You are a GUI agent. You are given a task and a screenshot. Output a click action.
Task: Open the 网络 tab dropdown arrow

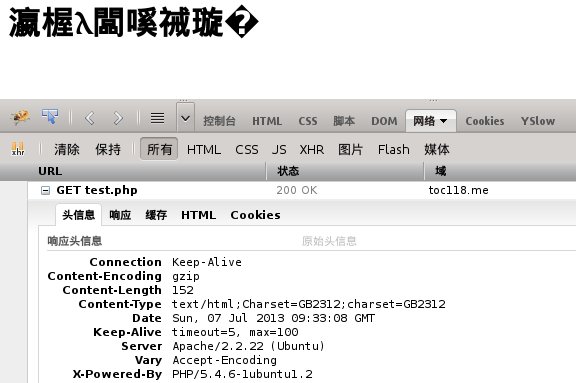pos(444,121)
